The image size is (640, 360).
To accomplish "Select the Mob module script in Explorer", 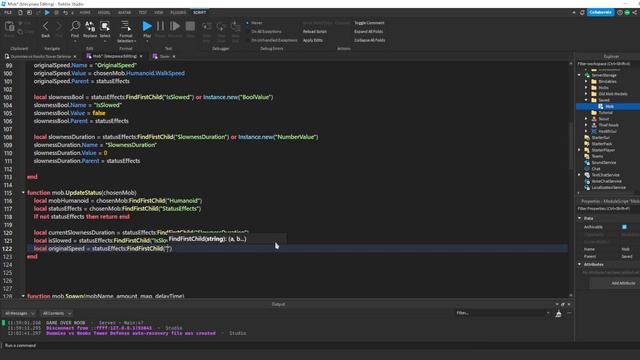I will (x=608, y=107).
